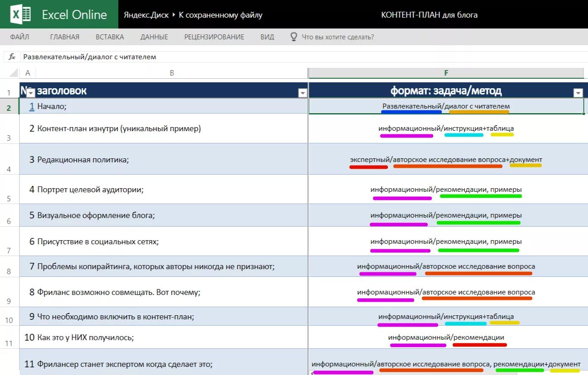
Task: Select column B header
Action: coord(172,73)
